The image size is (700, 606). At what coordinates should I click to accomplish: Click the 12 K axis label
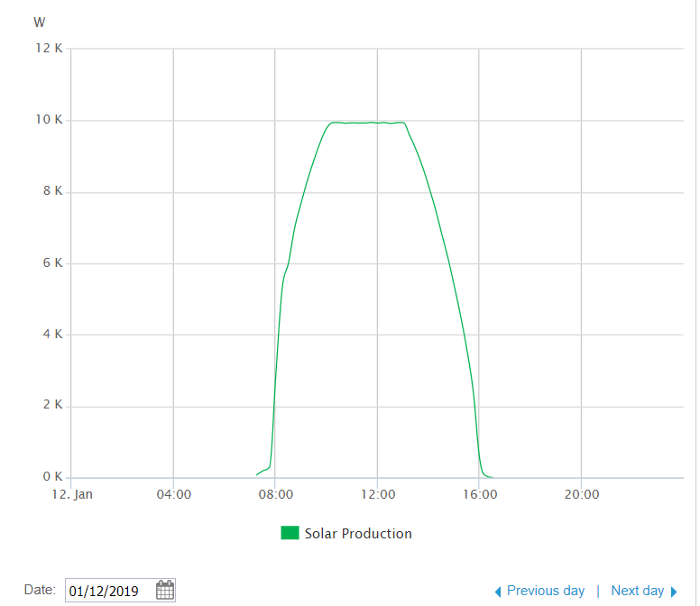point(49,48)
